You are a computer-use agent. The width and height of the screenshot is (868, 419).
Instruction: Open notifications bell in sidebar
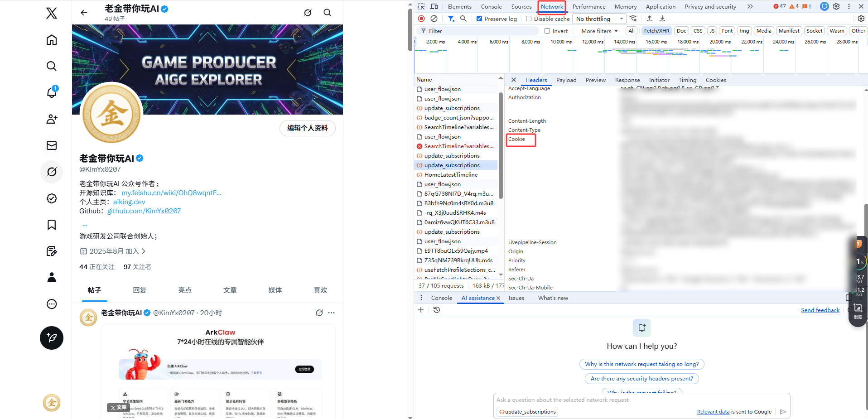(x=52, y=92)
